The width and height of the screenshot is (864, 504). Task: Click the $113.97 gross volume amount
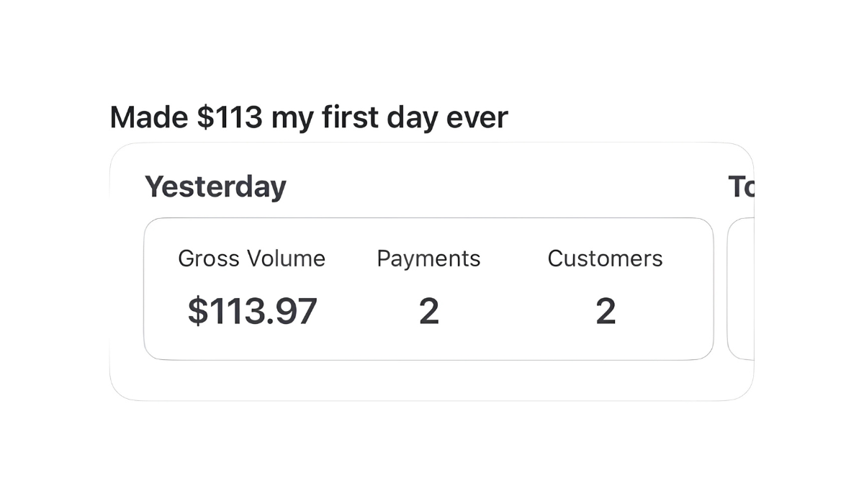click(x=252, y=311)
